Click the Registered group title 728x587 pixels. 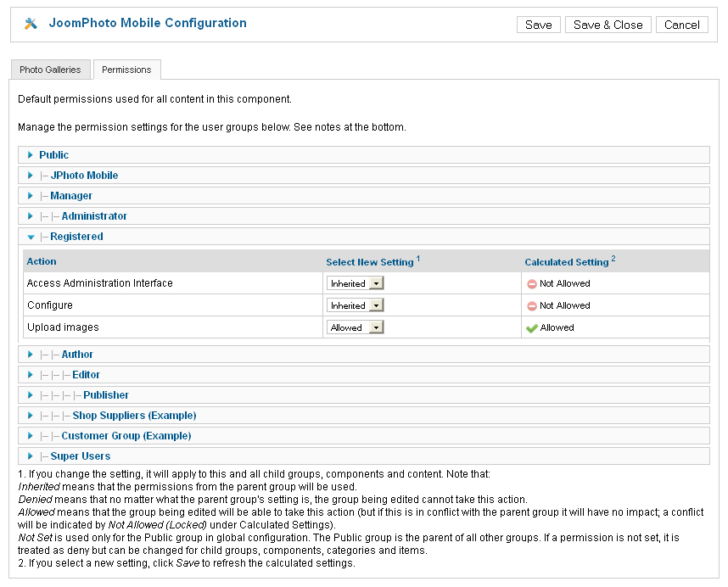pyautogui.click(x=76, y=237)
